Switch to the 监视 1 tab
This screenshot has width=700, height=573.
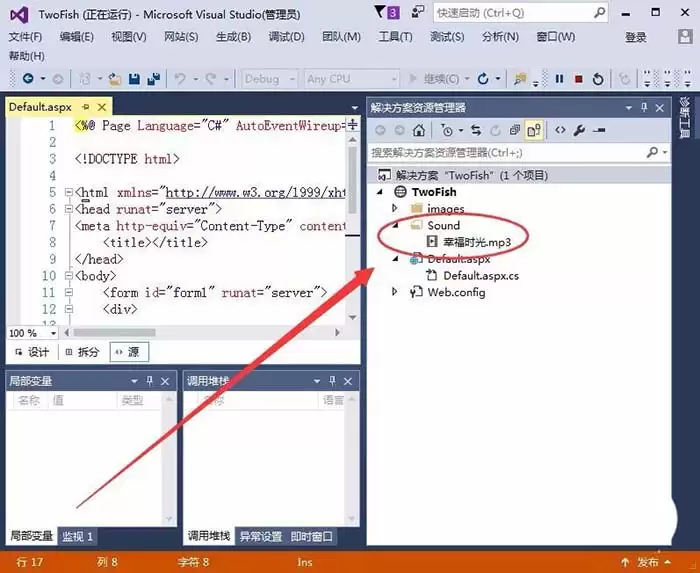click(77, 536)
